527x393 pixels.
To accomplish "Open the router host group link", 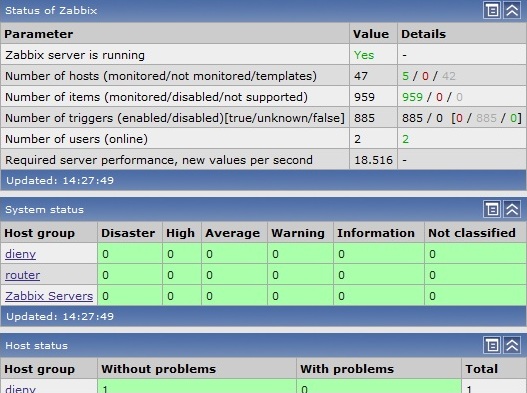I will pos(23,275).
